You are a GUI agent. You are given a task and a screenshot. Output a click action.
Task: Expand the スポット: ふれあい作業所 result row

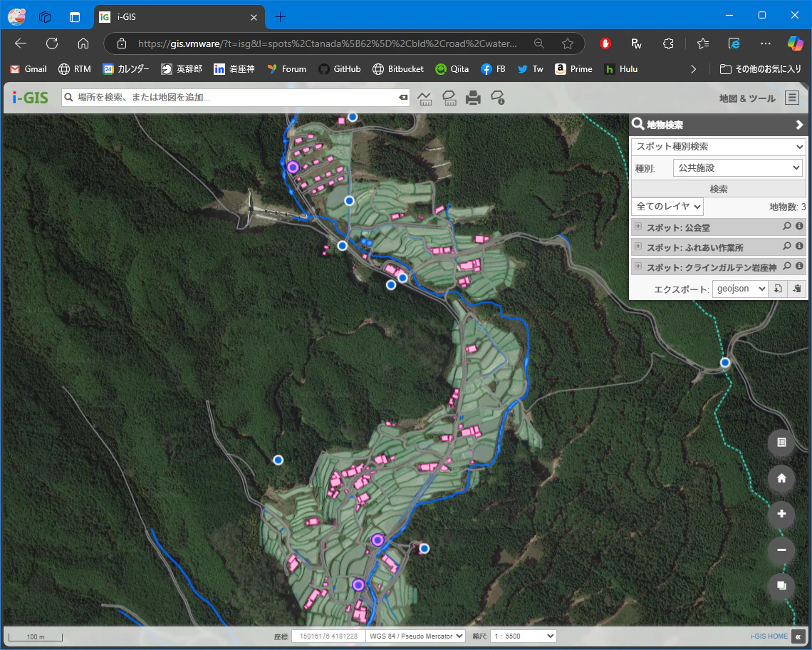pos(638,246)
